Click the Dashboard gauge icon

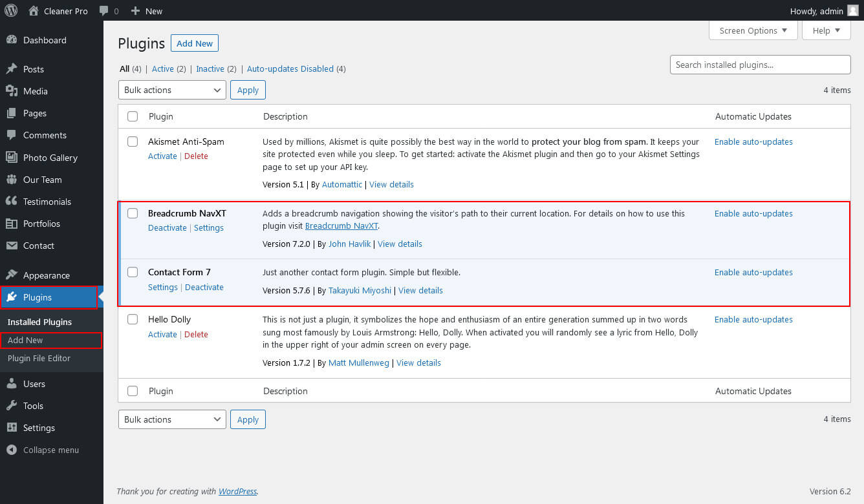tap(12, 40)
